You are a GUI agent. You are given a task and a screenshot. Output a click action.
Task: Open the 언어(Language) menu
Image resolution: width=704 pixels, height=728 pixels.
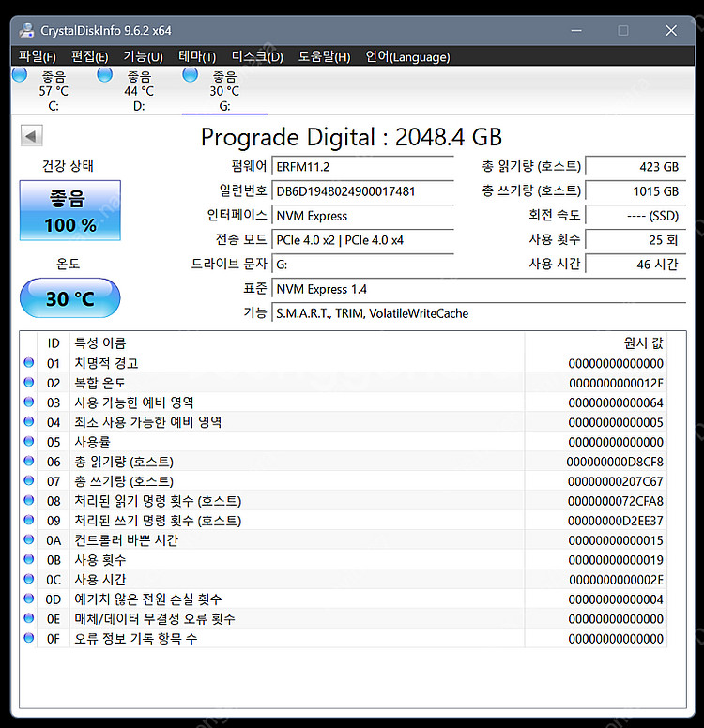(407, 56)
